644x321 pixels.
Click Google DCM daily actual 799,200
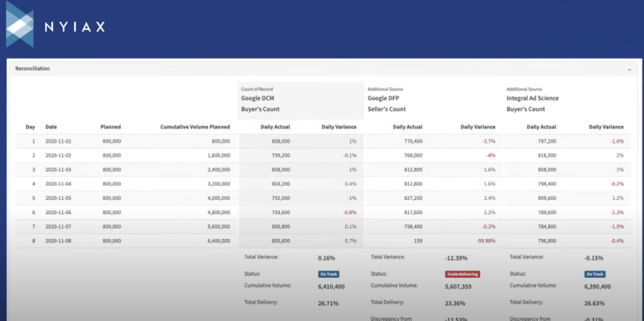point(281,156)
